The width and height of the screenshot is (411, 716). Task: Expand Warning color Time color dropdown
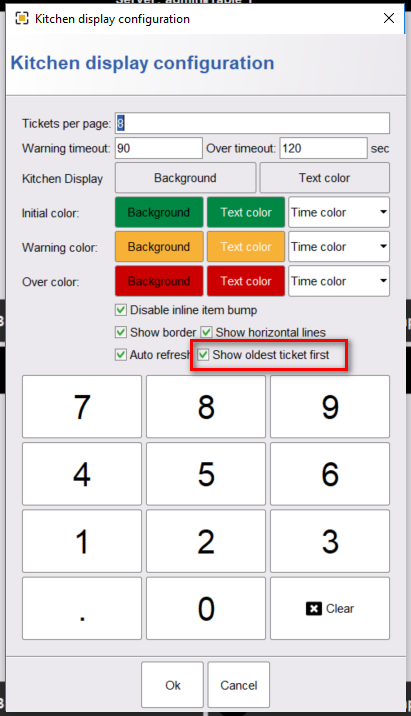(x=339, y=247)
